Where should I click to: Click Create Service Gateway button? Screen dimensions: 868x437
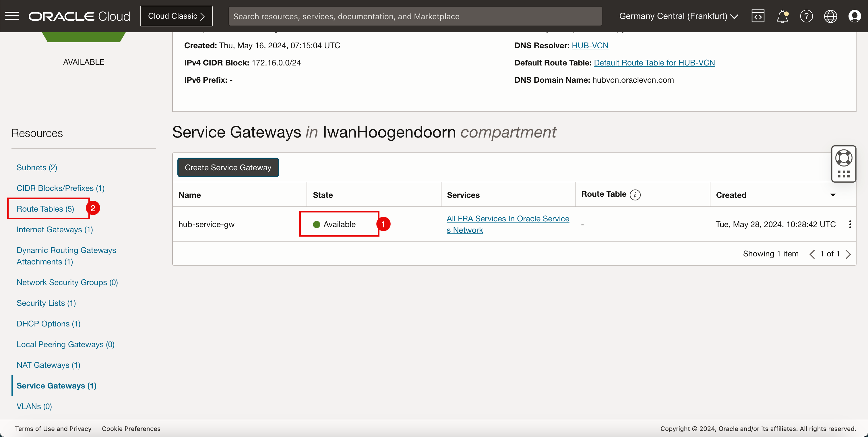tap(228, 167)
